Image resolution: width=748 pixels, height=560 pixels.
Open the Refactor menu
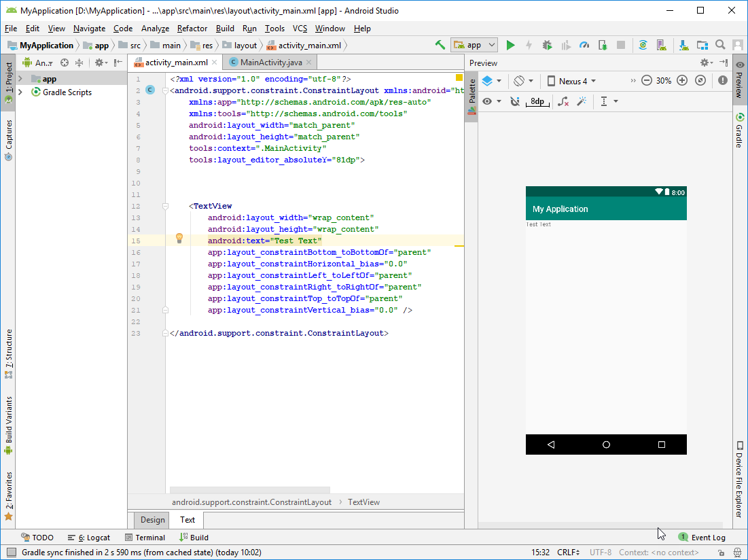click(x=192, y=29)
